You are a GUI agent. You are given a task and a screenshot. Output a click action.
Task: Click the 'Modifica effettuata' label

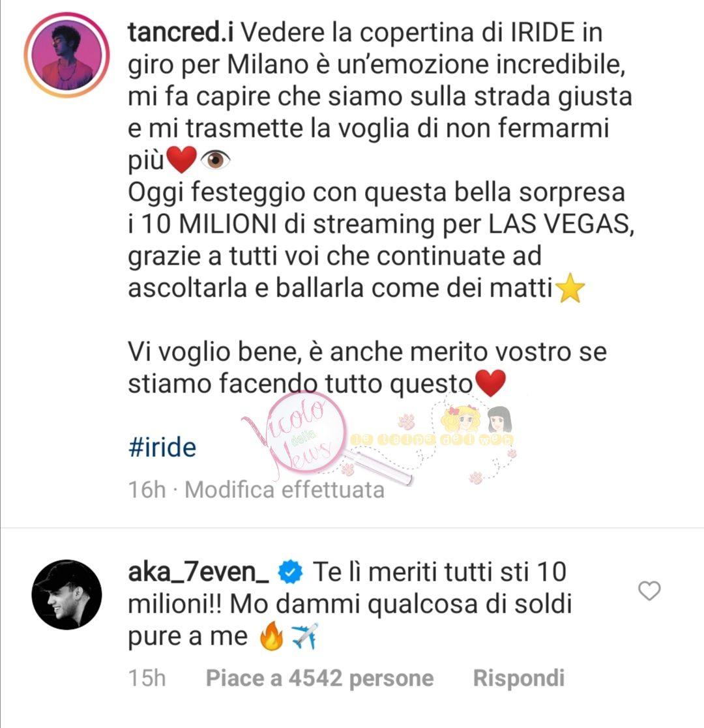pos(285,490)
